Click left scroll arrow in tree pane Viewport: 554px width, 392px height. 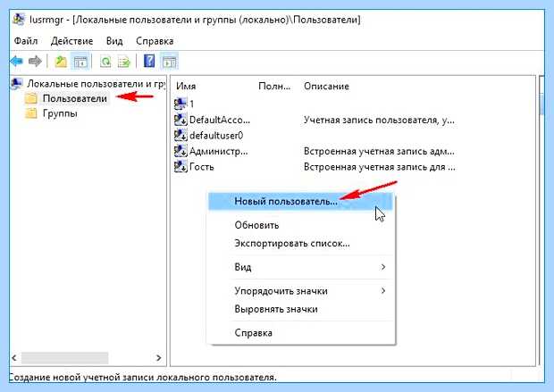click(x=14, y=358)
